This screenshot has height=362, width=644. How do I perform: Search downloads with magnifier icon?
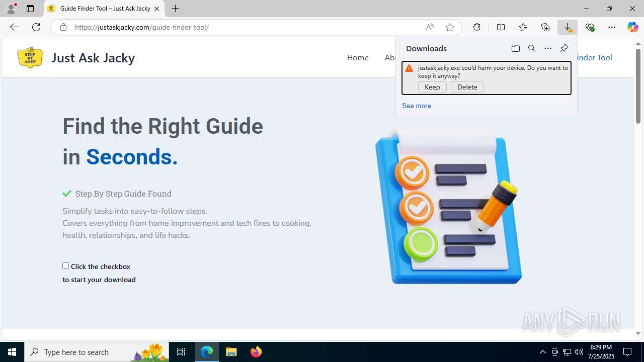pyautogui.click(x=531, y=48)
